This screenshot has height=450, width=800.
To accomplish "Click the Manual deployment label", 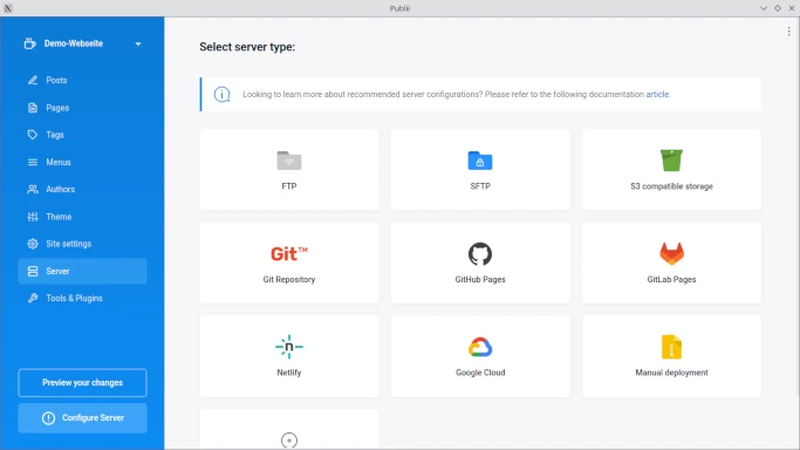I will click(671, 372).
